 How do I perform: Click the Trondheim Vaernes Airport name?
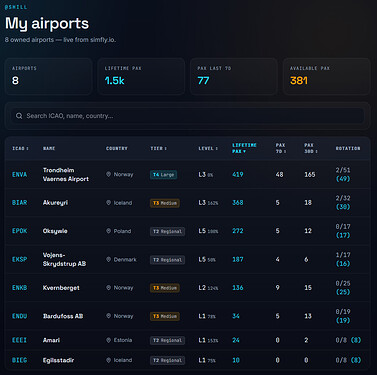tap(66, 174)
